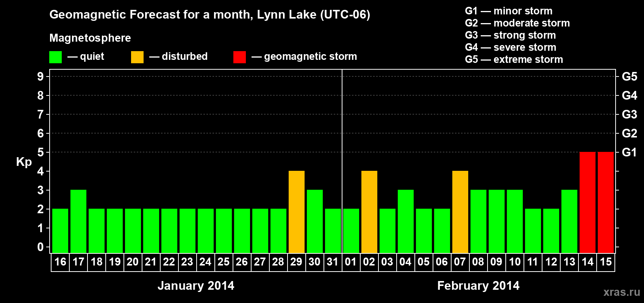644x303 pixels.
Task: Click 'G5 — extreme storm' legend text
Action: (x=514, y=59)
